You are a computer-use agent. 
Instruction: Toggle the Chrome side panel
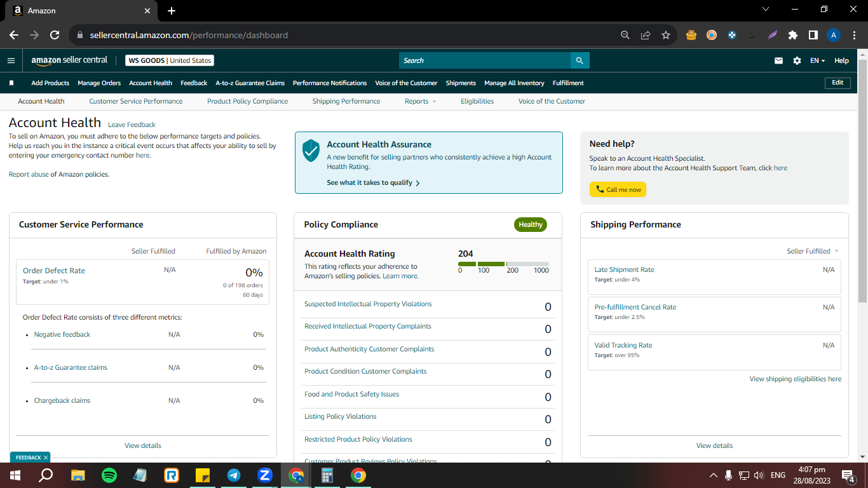tap(813, 36)
